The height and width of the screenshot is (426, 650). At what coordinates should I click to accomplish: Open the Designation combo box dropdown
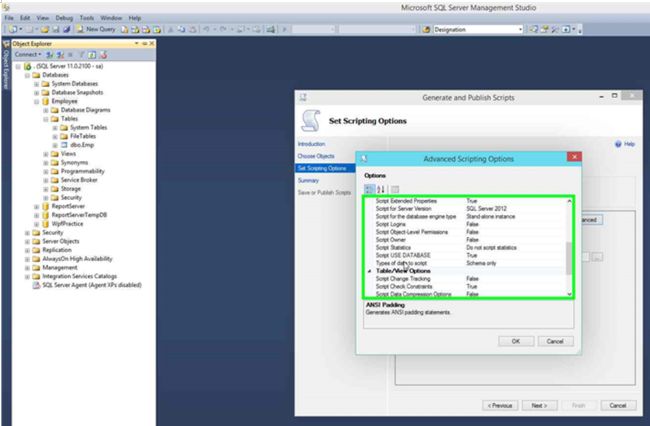[520, 29]
